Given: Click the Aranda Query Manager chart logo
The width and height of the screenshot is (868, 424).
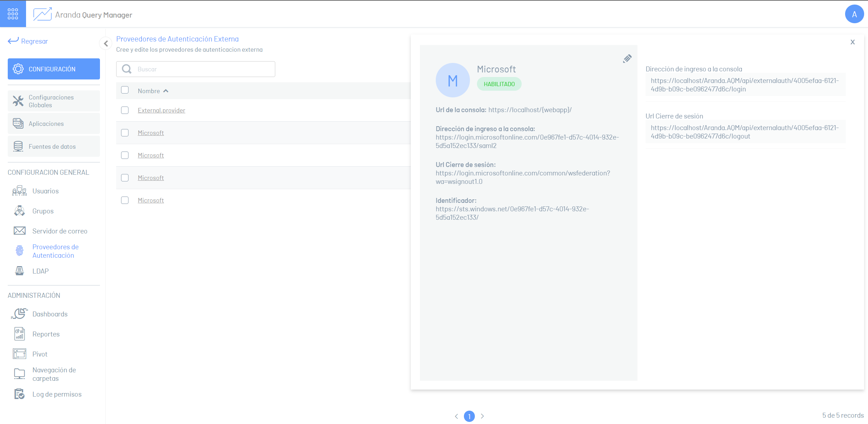Looking at the screenshot, I should pos(42,14).
